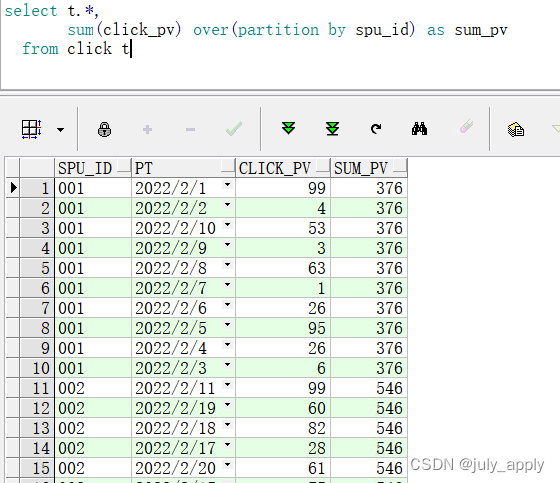Click the clear record eraser icon
The height and width of the screenshot is (483, 560).
tap(466, 126)
